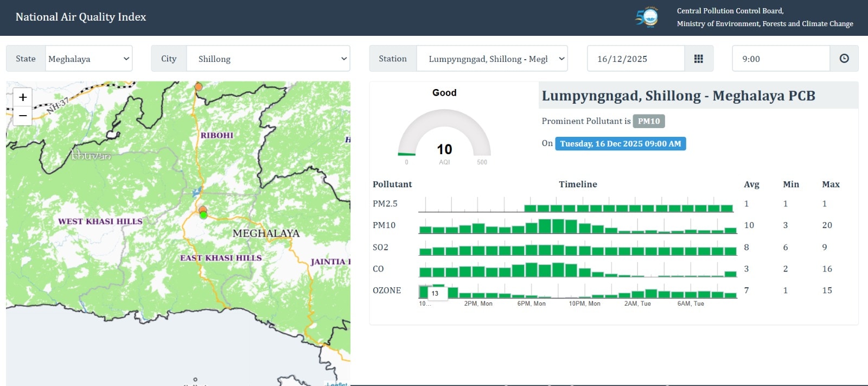Click the PM10 prominent pollutant badge
Image resolution: width=868 pixels, height=386 pixels.
pyautogui.click(x=649, y=121)
